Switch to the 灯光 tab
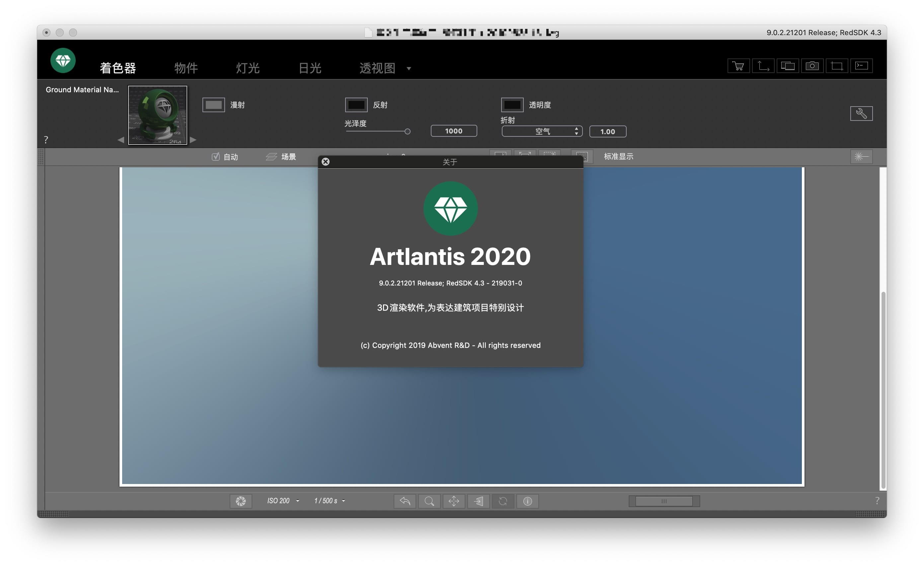Image resolution: width=924 pixels, height=567 pixels. 248,68
